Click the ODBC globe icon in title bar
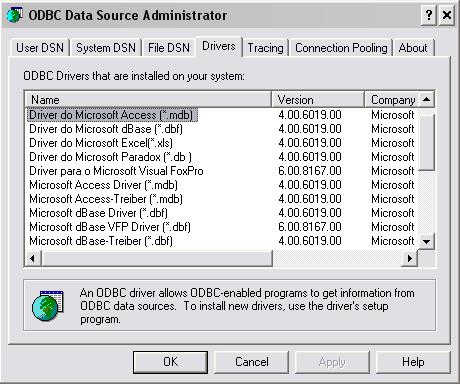 [x=14, y=15]
